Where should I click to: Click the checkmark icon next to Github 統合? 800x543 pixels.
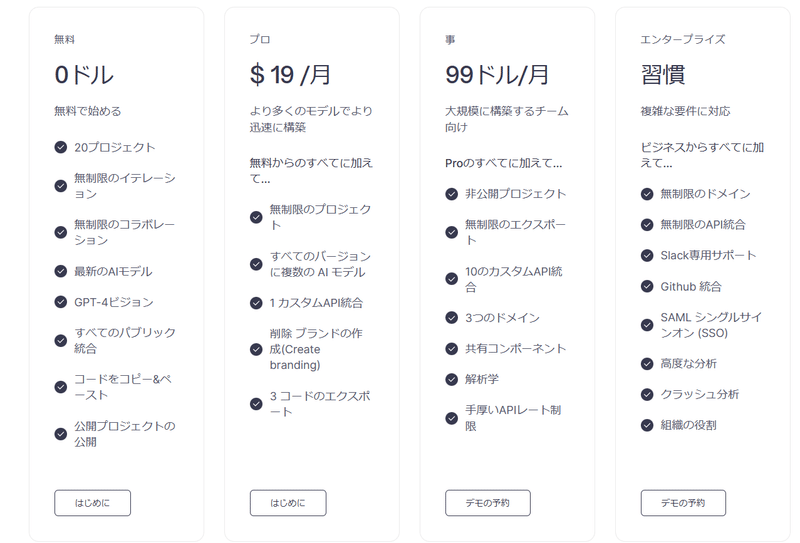(647, 286)
